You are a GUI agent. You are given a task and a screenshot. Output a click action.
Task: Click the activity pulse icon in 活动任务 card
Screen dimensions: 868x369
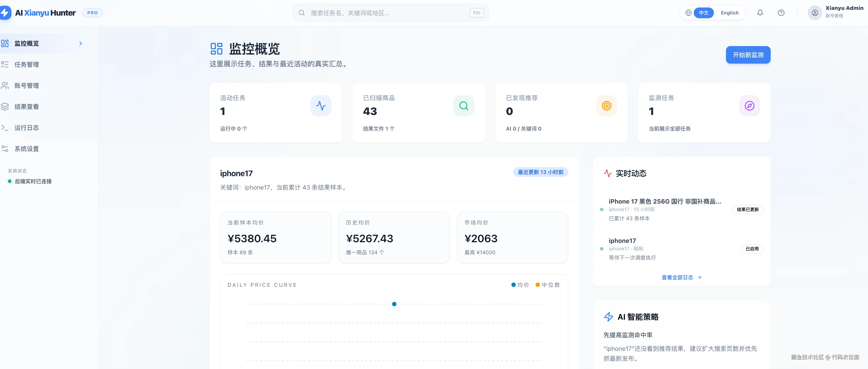point(320,106)
